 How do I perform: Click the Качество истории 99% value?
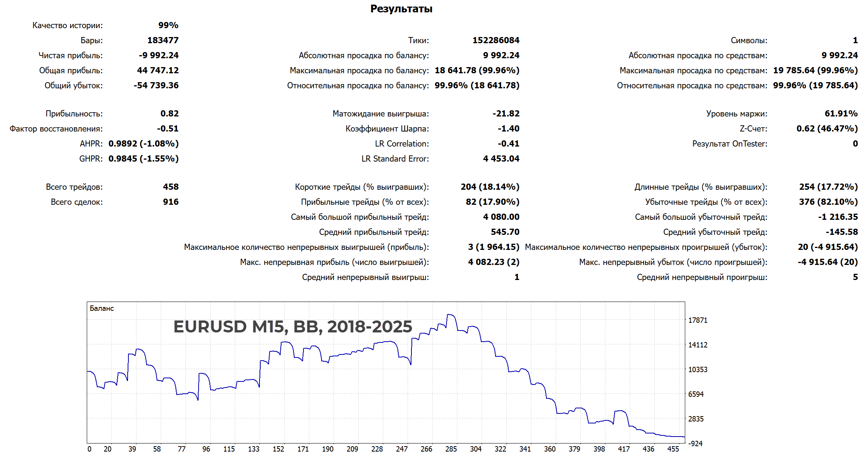pos(168,25)
